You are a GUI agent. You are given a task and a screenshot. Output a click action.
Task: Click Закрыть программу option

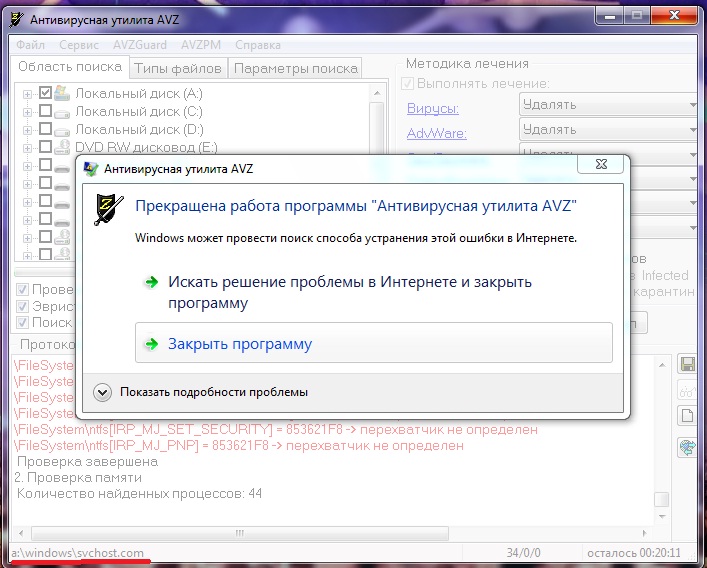pos(374,343)
